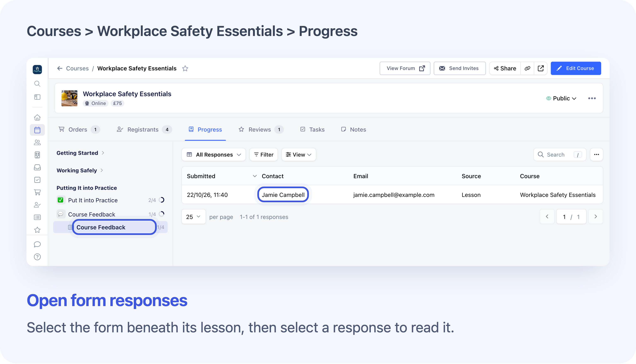Expand the Getting Started section
636x364 pixels.
pyautogui.click(x=80, y=153)
